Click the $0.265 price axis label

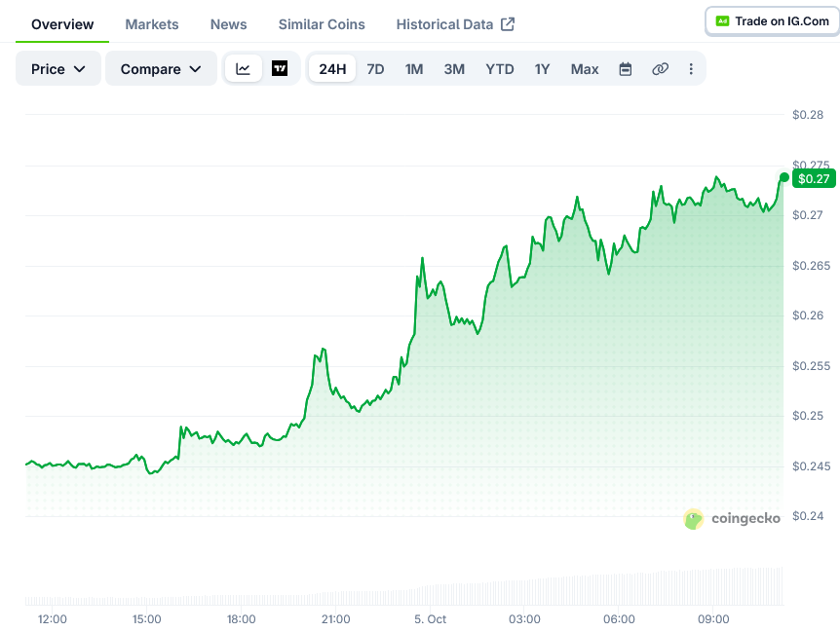pos(811,266)
